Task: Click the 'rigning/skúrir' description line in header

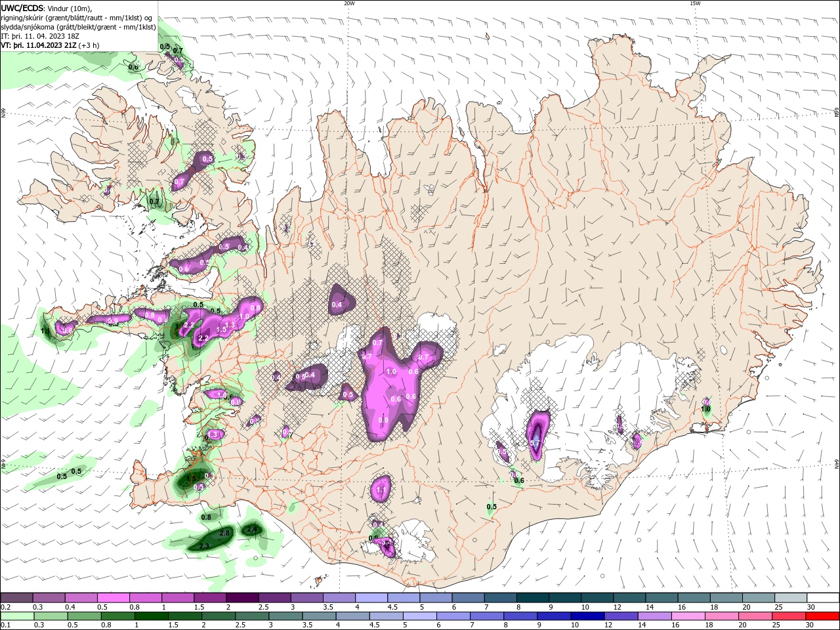Action: pos(77,18)
